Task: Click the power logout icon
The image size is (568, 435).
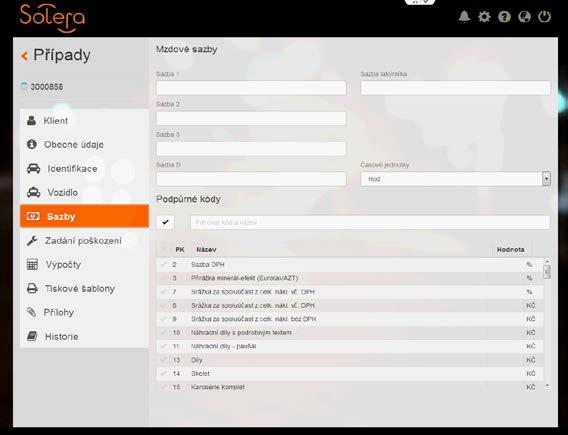Action: tap(544, 17)
